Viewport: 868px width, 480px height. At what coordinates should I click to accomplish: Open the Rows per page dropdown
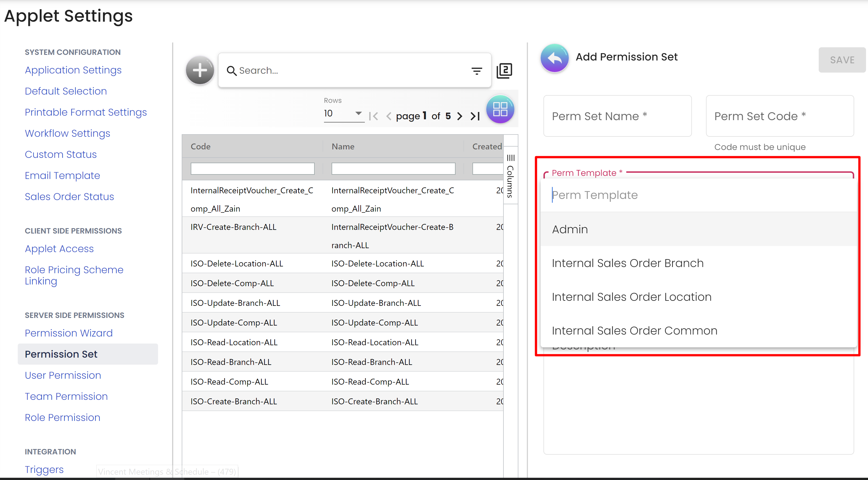[343, 113]
